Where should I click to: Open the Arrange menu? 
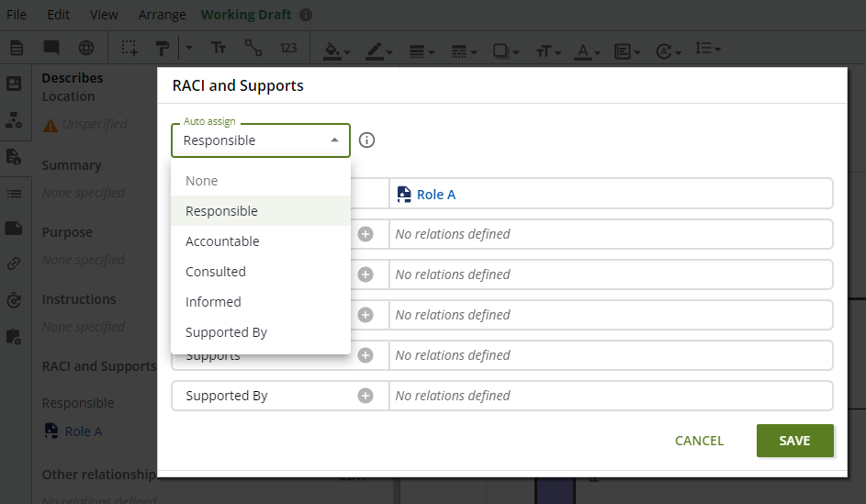162,15
